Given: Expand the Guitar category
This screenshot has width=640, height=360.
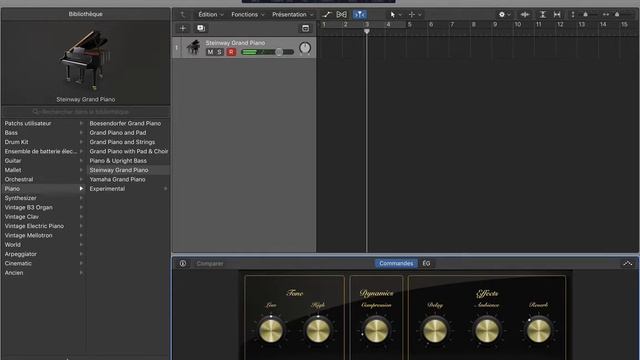Looking at the screenshot, I should point(81,161).
